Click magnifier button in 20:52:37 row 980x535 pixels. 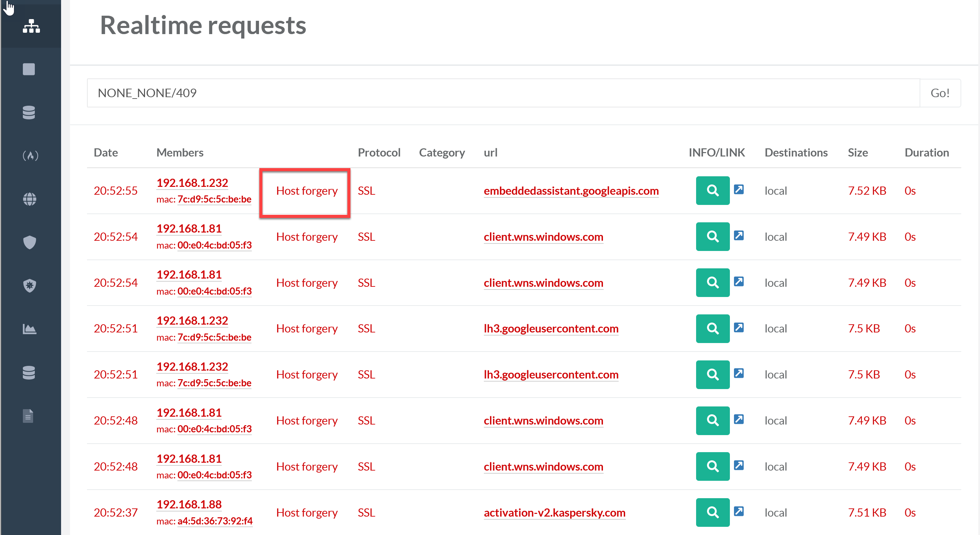click(712, 512)
